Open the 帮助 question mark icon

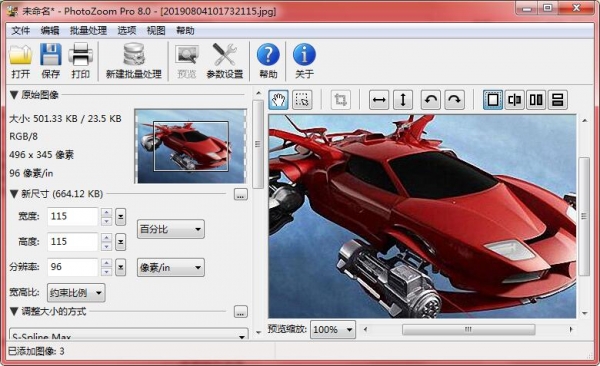[x=268, y=54]
